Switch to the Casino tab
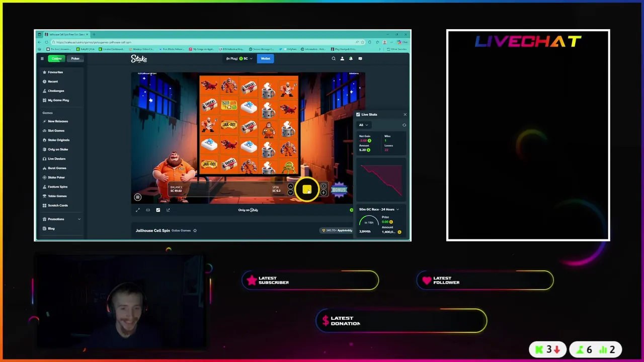The width and height of the screenshot is (644, 362). point(56,59)
